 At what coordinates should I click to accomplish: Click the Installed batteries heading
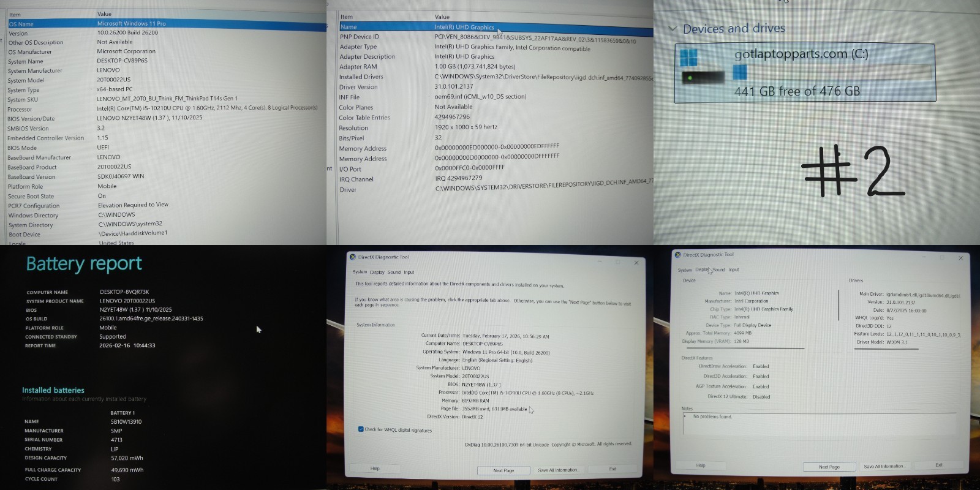[x=53, y=390]
